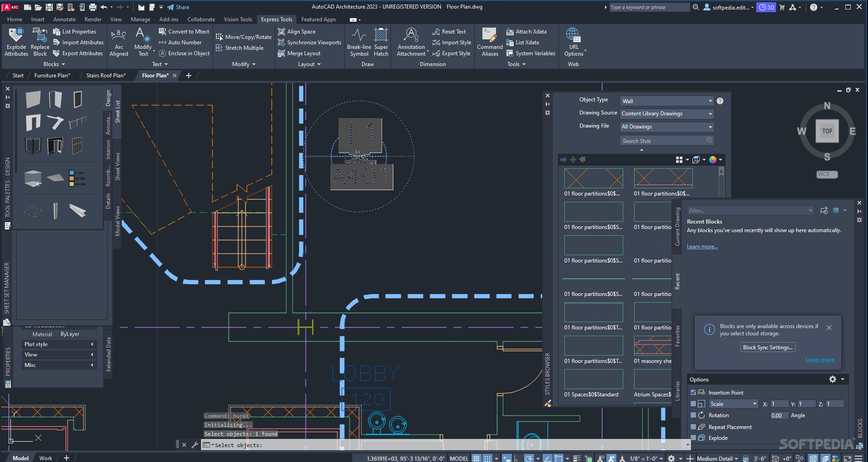Click Blocks Filter input field
The height and width of the screenshot is (462, 868).
coord(750,211)
